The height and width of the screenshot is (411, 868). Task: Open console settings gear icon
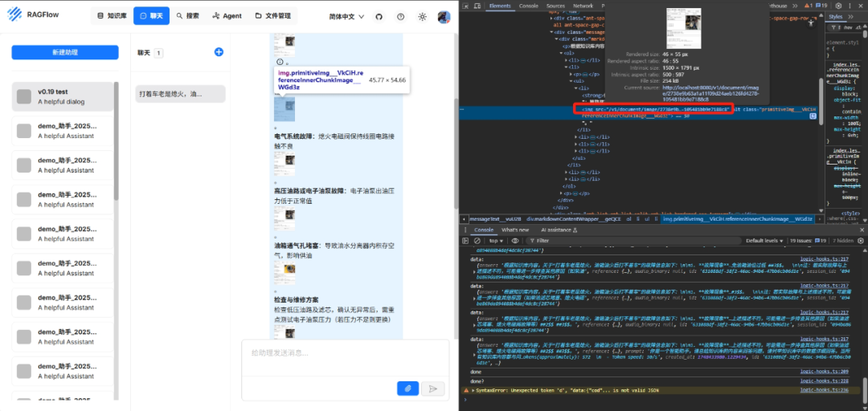tap(860, 241)
